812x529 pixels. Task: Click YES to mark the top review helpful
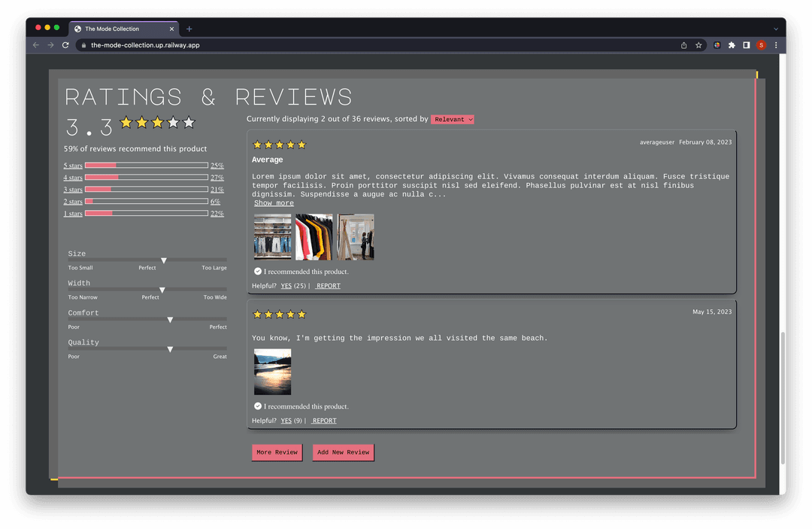click(286, 285)
